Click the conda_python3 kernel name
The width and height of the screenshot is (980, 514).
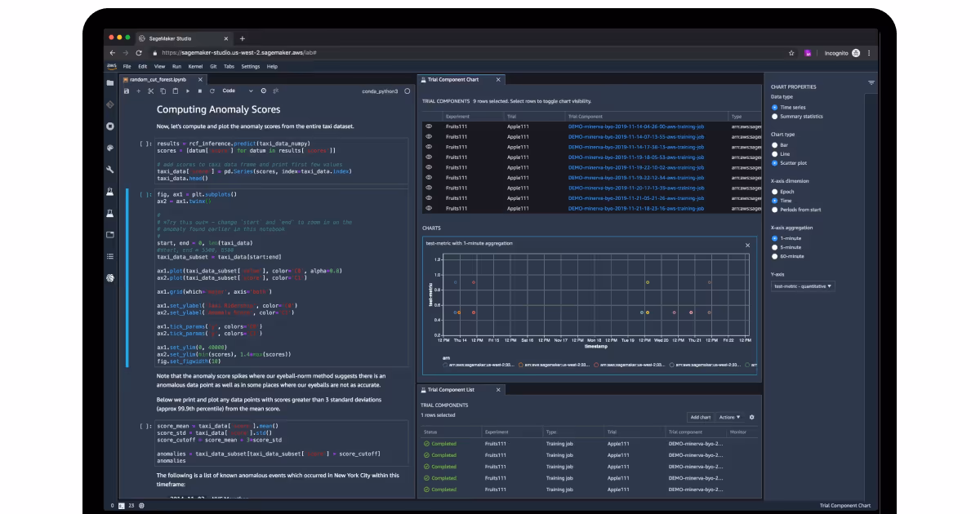click(x=380, y=91)
